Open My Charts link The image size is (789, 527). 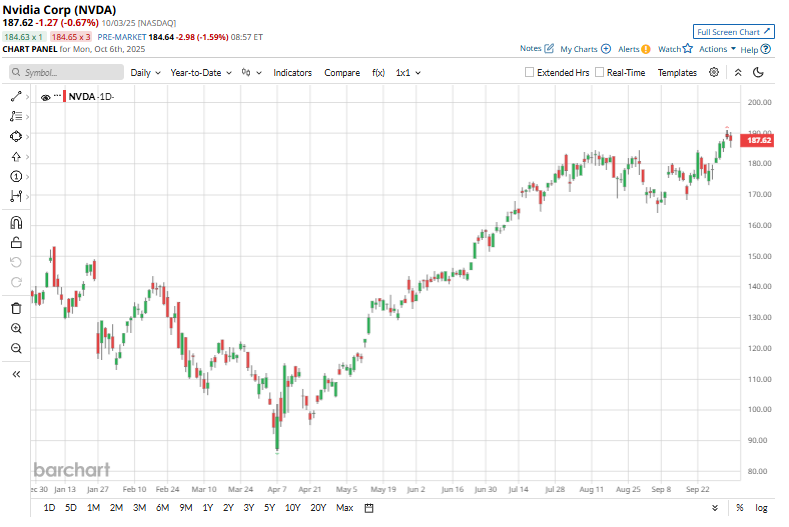tap(585, 49)
